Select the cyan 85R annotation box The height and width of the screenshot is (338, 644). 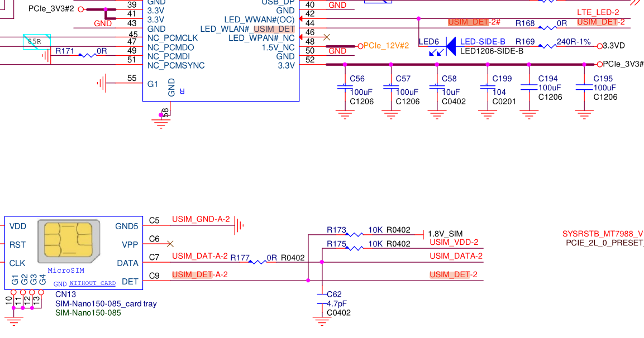point(37,41)
